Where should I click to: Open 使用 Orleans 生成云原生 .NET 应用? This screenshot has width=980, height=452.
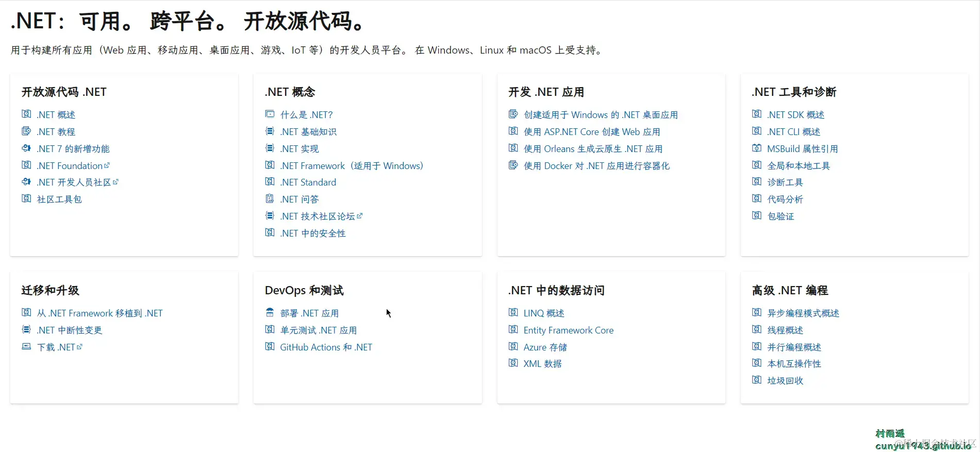tap(593, 148)
